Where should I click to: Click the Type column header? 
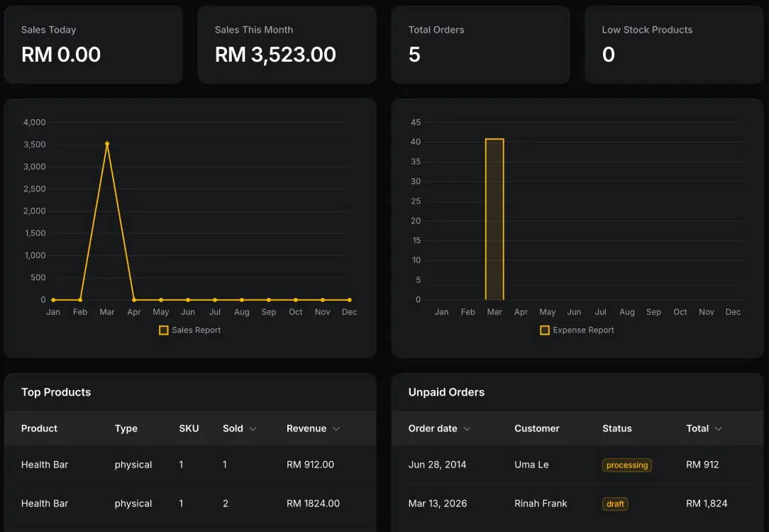[x=126, y=428]
